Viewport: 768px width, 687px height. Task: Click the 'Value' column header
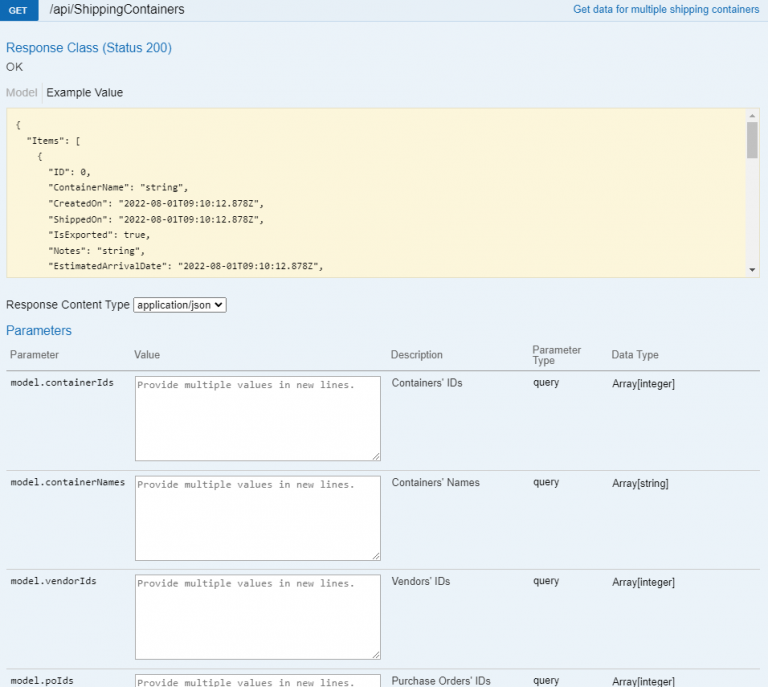point(147,355)
